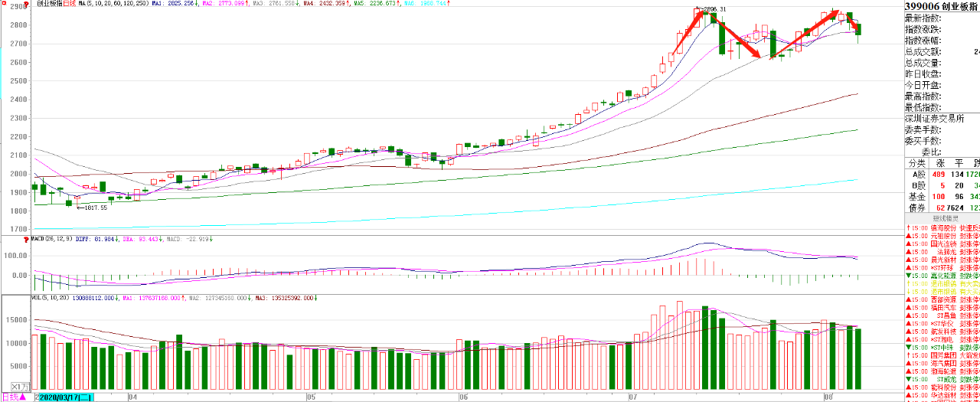Click the 今日开盘 field label
Image resolution: width=980 pixels, height=402 pixels.
(x=923, y=85)
